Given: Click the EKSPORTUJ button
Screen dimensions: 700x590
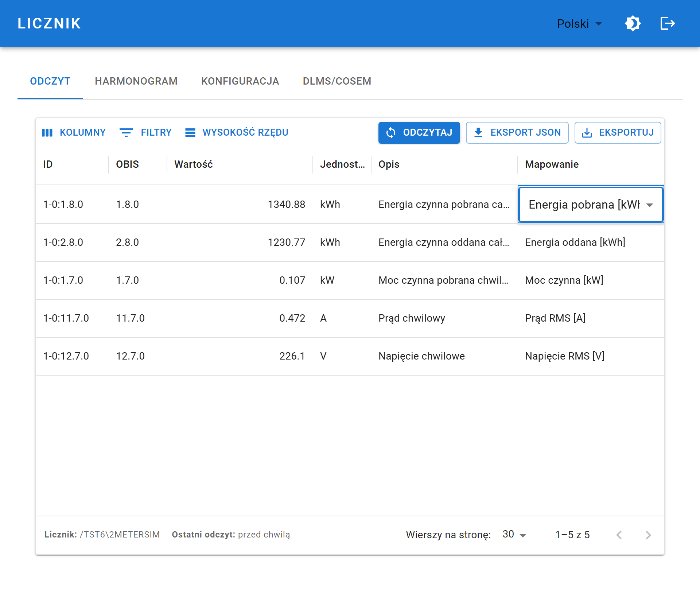Looking at the screenshot, I should click(x=618, y=133).
